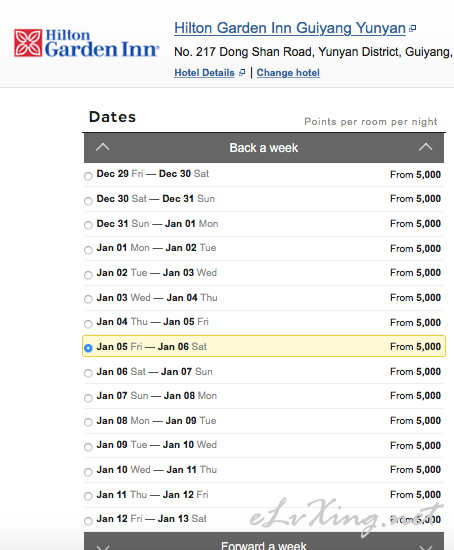Click 'From 5,000' on Dec 29 row
The height and width of the screenshot is (550, 454).
[415, 174]
